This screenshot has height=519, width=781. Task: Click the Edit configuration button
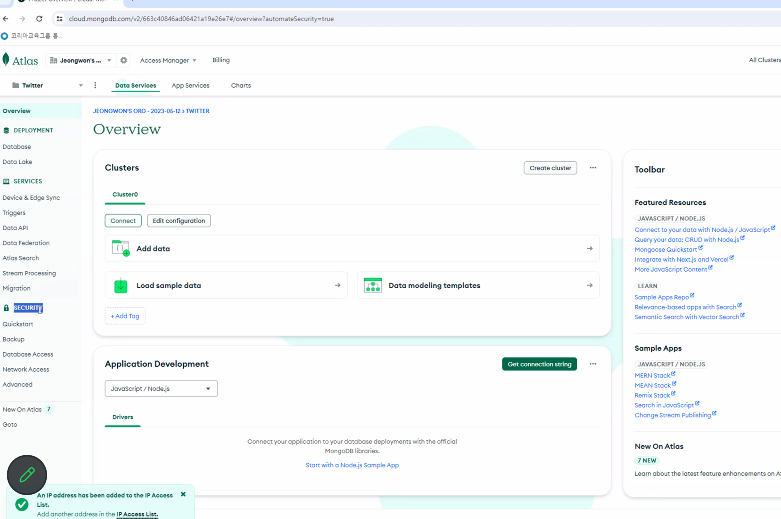[x=179, y=221]
